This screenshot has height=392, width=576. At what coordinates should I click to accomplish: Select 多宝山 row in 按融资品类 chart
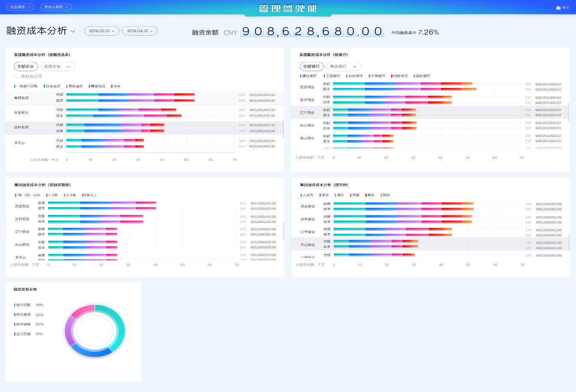[144, 143]
